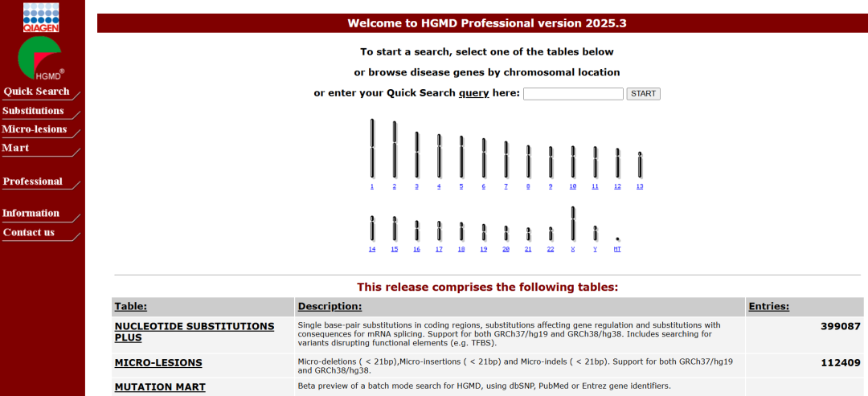Click the QIAGEN logo
Viewport: 868px width, 396px height.
tap(42, 17)
